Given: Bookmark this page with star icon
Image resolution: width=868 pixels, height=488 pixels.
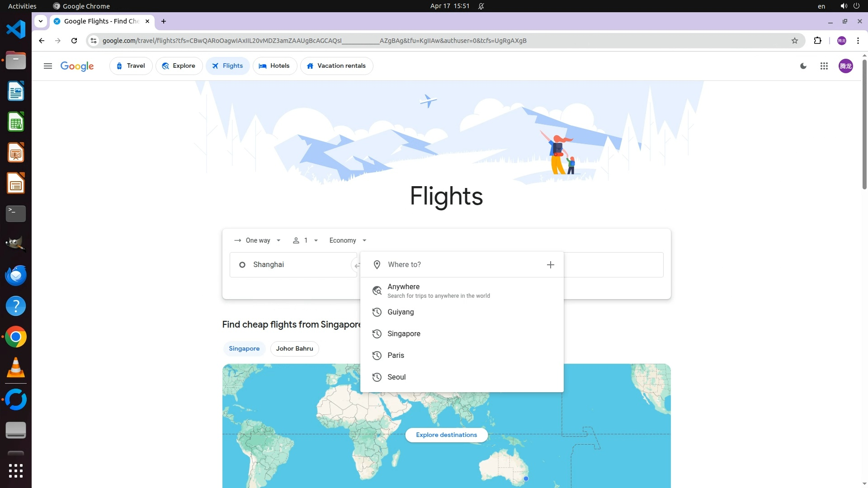Looking at the screenshot, I should 794,41.
